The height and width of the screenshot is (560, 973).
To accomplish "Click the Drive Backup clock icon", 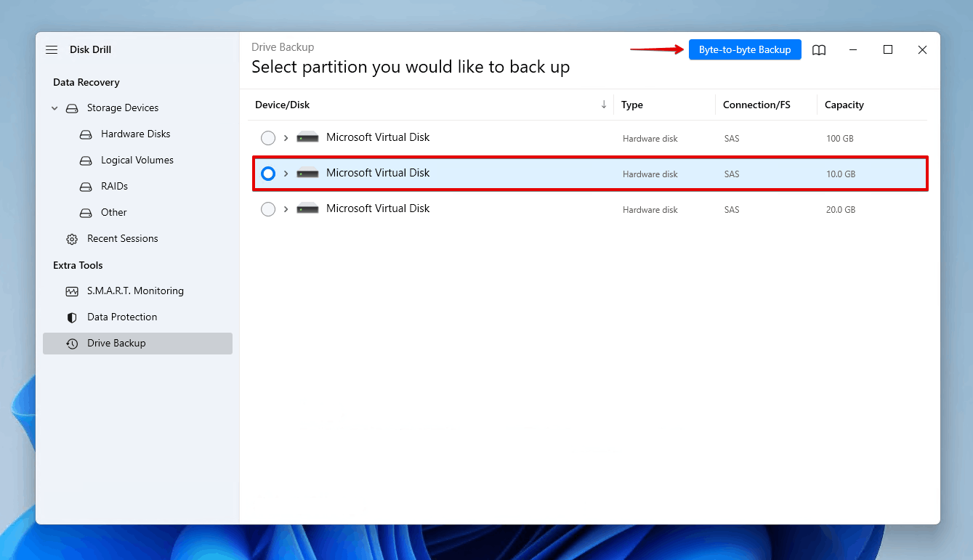I will pos(72,344).
